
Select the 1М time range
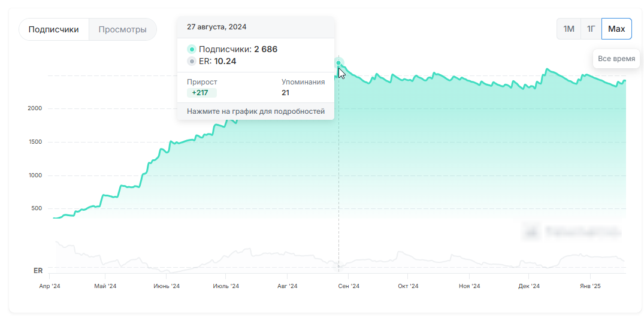point(569,29)
